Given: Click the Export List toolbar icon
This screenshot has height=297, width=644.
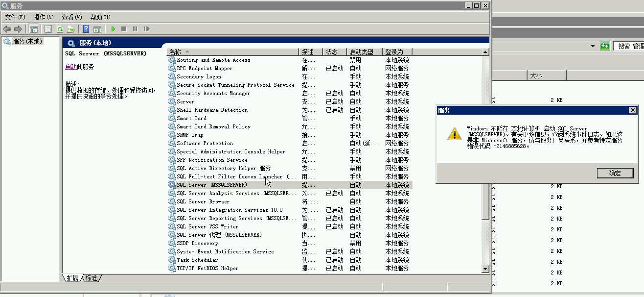Looking at the screenshot, I should point(71,29).
